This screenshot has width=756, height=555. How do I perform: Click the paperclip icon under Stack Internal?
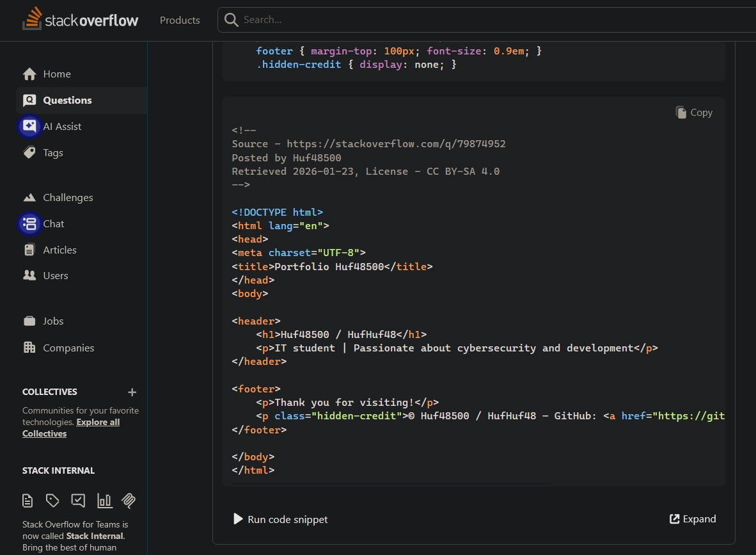pyautogui.click(x=129, y=501)
